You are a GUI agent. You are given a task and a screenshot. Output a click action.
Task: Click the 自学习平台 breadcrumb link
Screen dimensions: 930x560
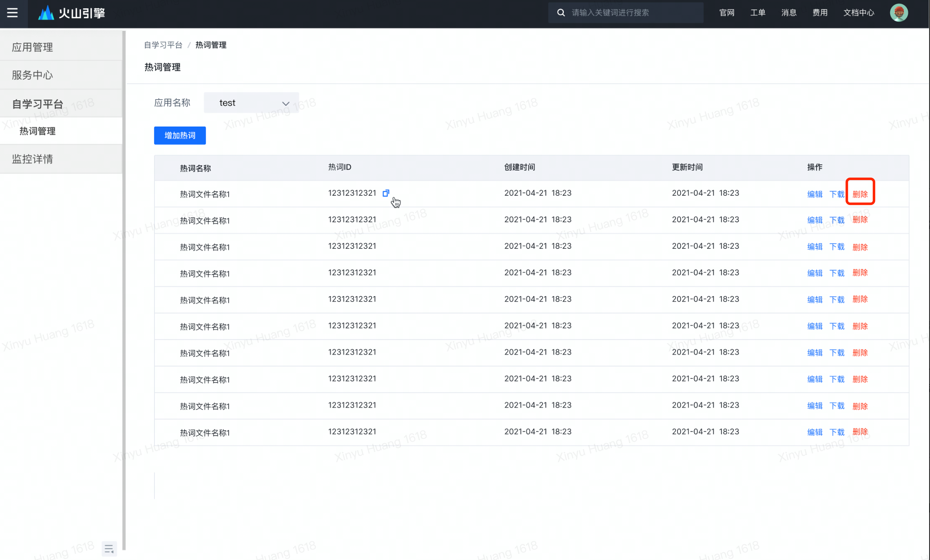[x=163, y=45]
